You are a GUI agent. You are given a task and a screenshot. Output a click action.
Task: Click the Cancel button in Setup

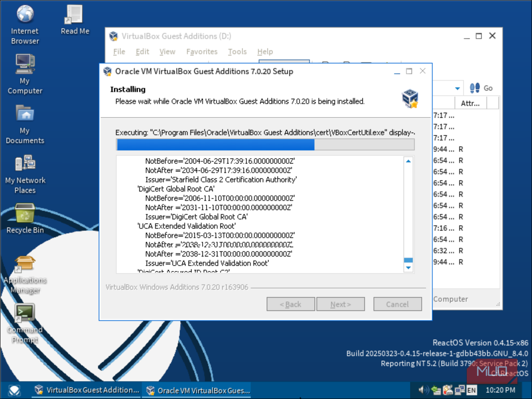[397, 304]
